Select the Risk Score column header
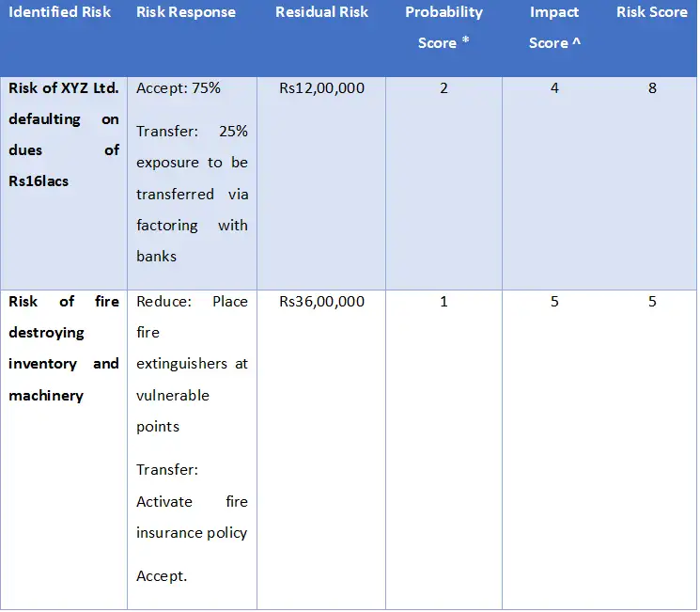 coord(651,12)
